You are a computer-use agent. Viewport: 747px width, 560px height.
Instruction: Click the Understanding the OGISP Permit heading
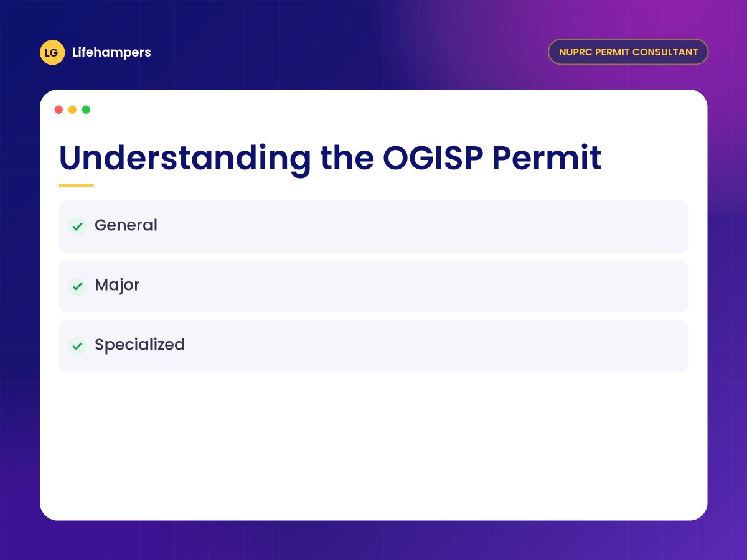click(330, 158)
